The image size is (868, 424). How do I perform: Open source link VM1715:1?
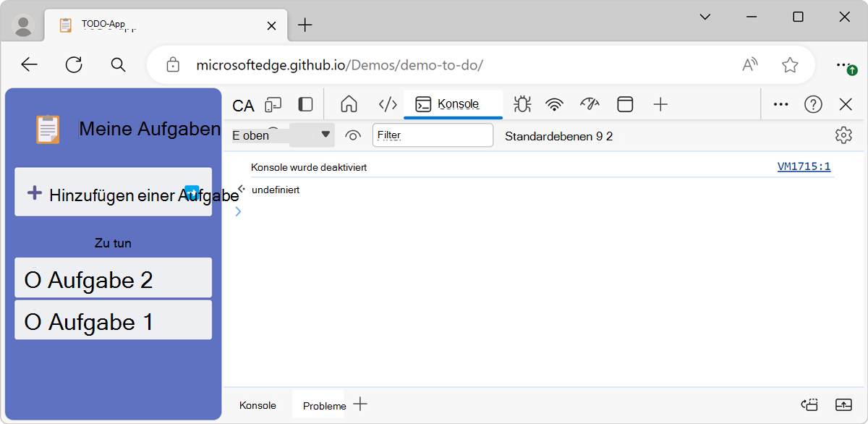tap(804, 166)
